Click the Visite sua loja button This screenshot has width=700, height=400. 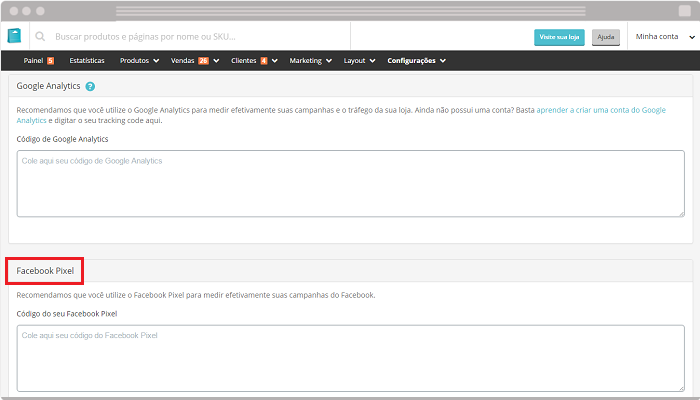(559, 37)
